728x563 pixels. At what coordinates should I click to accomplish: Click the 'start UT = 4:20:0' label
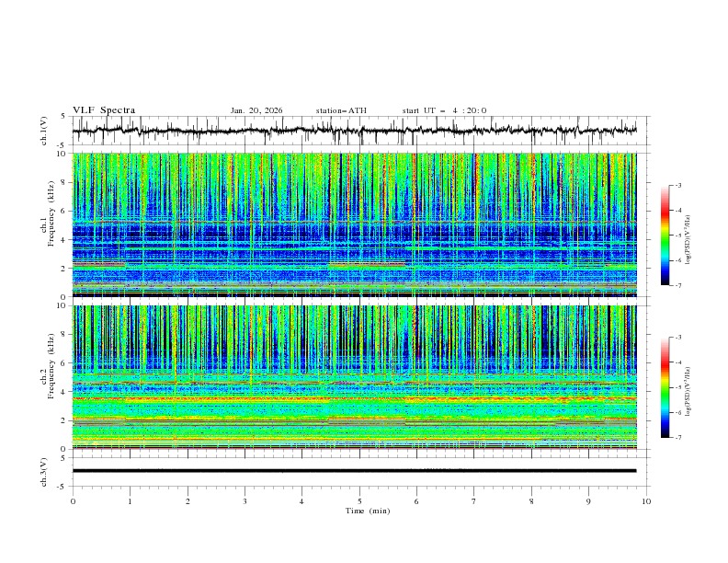[444, 110]
